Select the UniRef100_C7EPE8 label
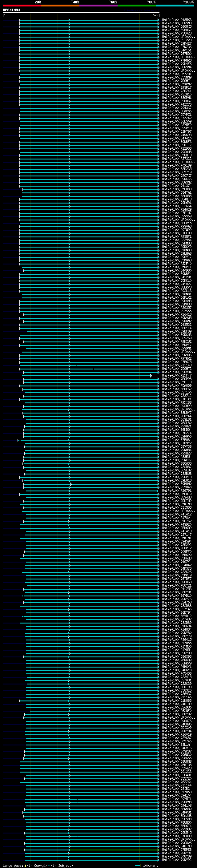Image resolution: width=197 pixels, height=868 pixels. [x=177, y=850]
